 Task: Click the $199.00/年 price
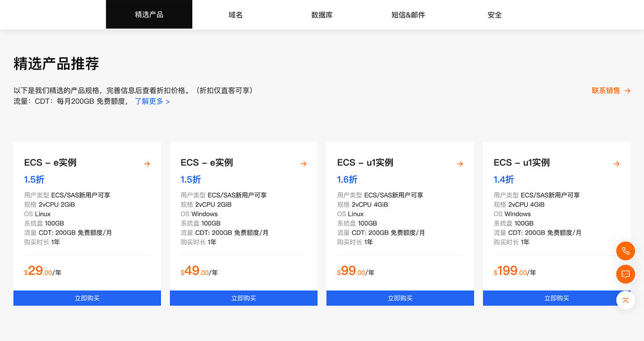coord(515,271)
